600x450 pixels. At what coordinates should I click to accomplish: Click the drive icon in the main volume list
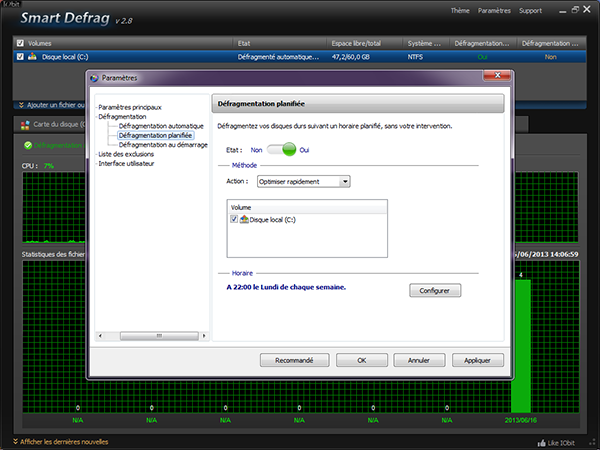[x=33, y=58]
